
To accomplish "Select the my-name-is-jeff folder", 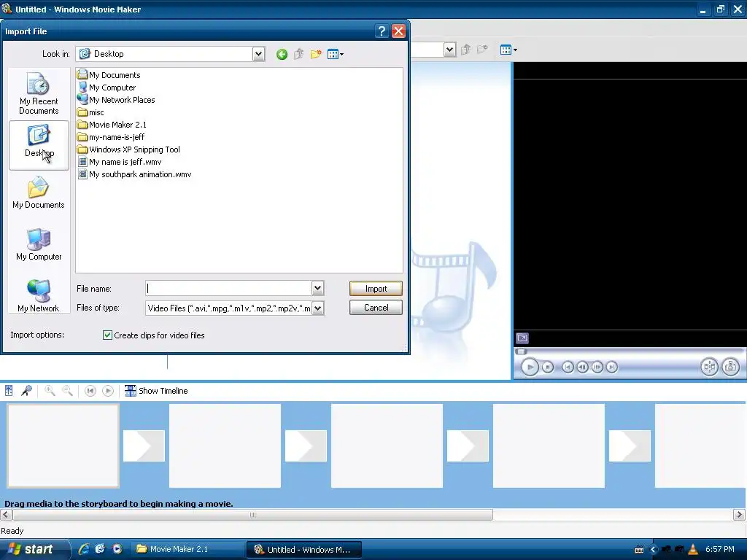I will [111, 137].
